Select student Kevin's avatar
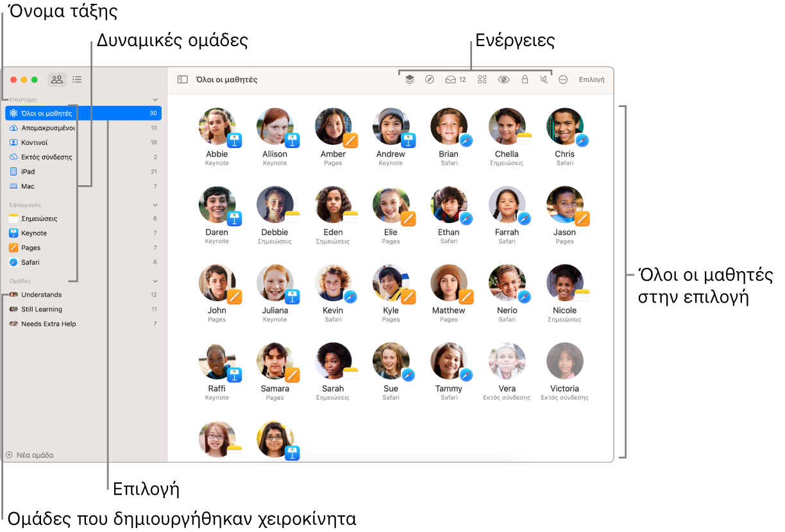Viewport: 785px width, 532px height. click(x=333, y=283)
